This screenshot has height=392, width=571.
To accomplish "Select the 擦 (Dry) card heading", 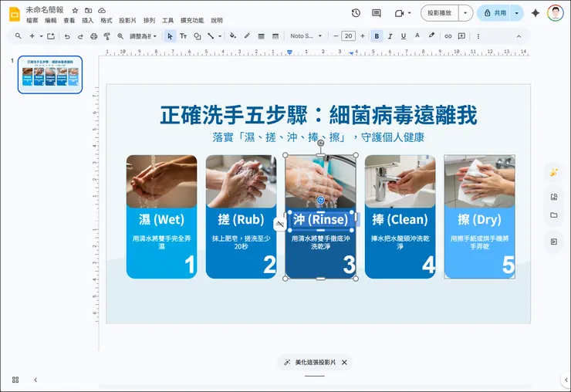I will point(479,219).
